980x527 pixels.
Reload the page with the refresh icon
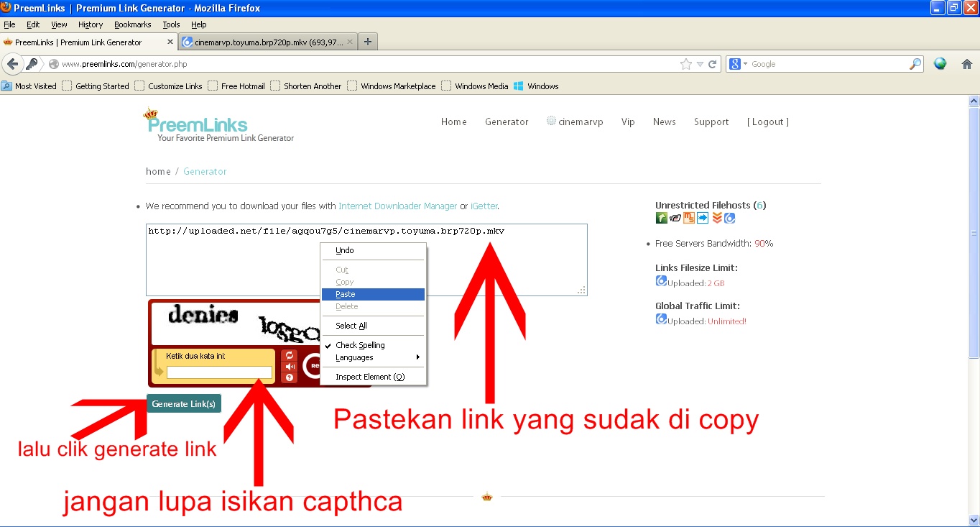(713, 64)
